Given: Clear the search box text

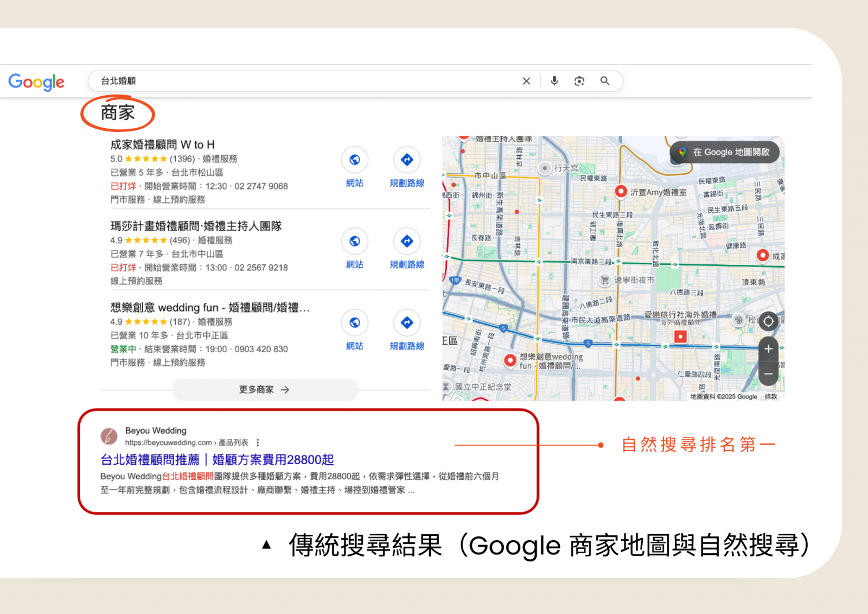Looking at the screenshot, I should 526,81.
